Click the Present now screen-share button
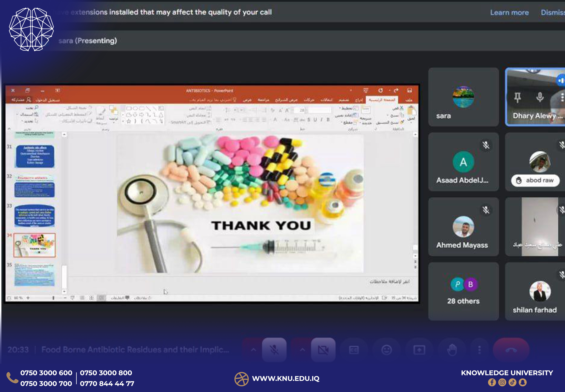This screenshot has width=565, height=392. pos(419,350)
